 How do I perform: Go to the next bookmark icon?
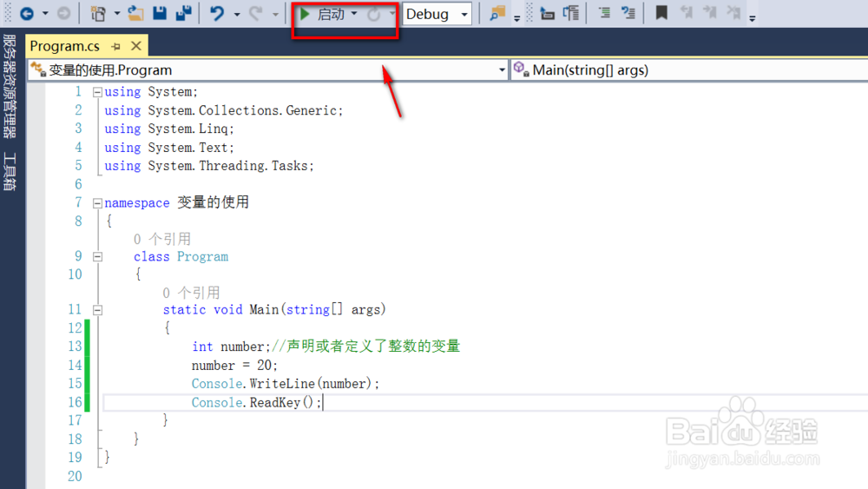[x=710, y=13]
